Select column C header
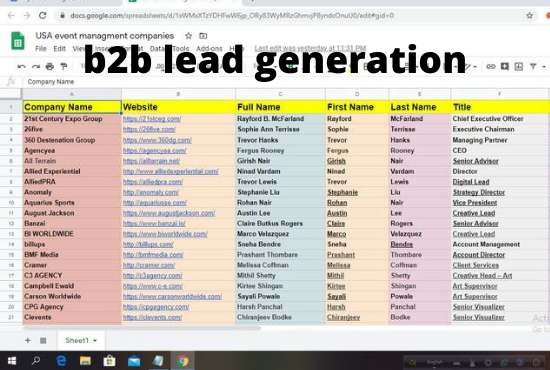Viewport: 550px width, 370px height. [280, 94]
